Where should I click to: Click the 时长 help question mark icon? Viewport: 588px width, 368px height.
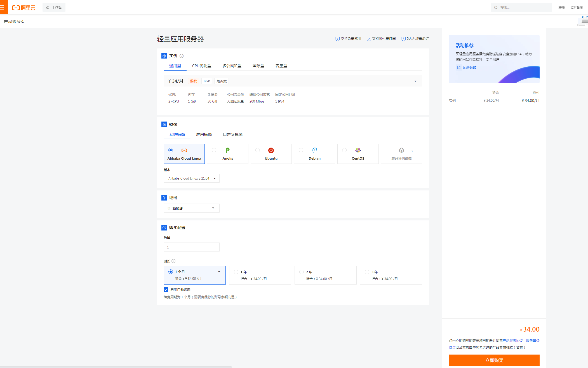click(x=173, y=261)
